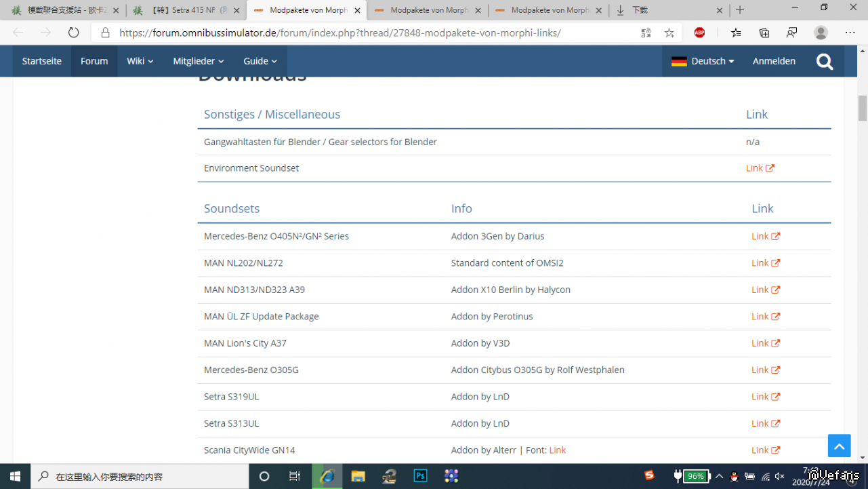Screen dimensions: 868x489
Task: Open the browser favorites list
Action: pyautogui.click(x=736, y=33)
